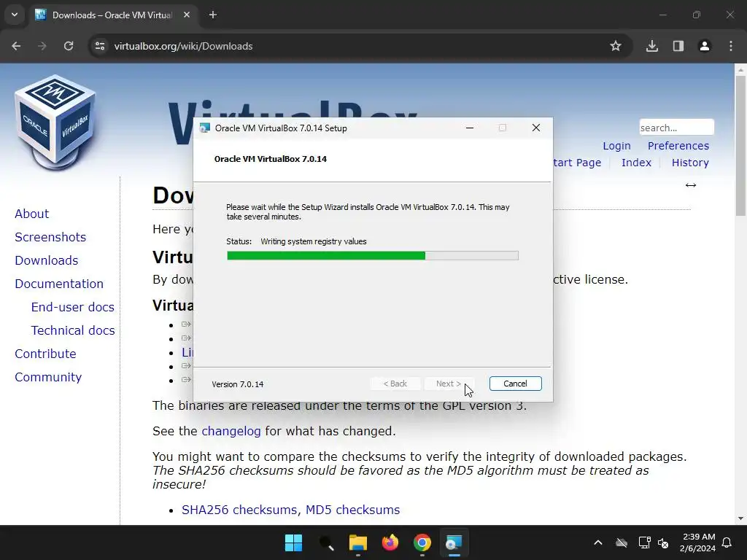Open the changelog link
This screenshot has width=747, height=560.
tap(231, 432)
